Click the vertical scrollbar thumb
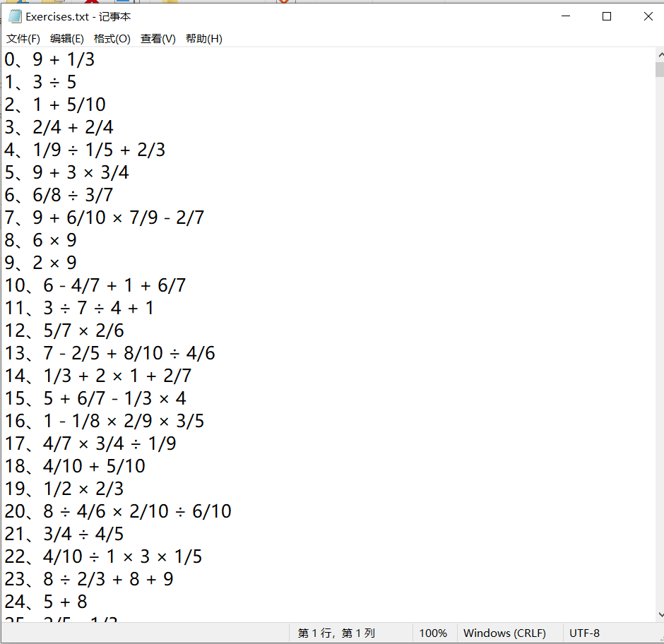This screenshot has height=644, width=664. [660, 69]
